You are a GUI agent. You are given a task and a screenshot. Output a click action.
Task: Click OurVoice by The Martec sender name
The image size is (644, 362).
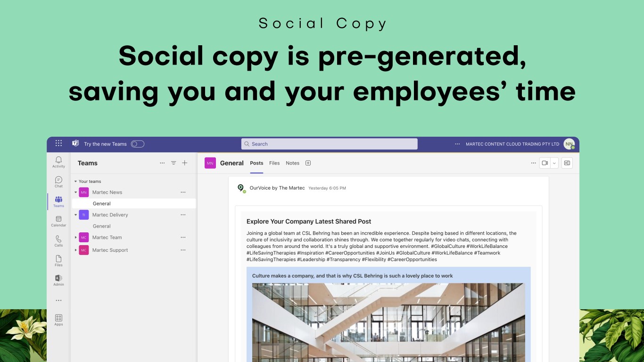[x=277, y=188]
